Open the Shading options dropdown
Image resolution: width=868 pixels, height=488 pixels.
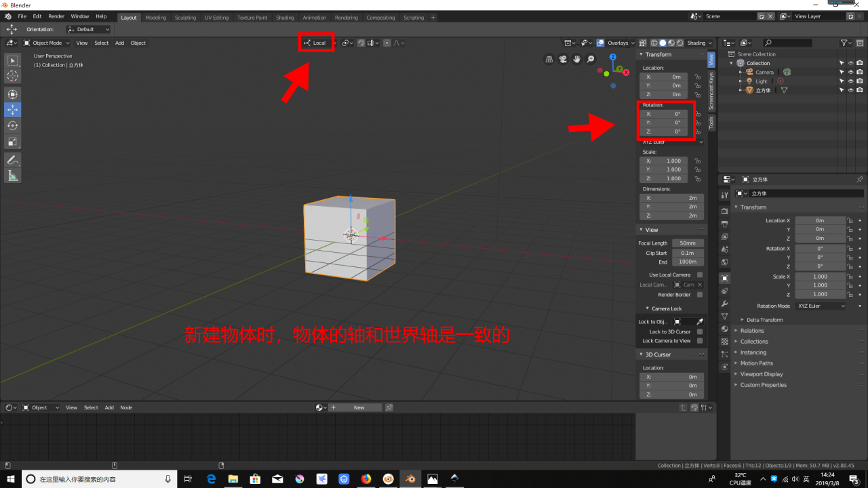[699, 43]
